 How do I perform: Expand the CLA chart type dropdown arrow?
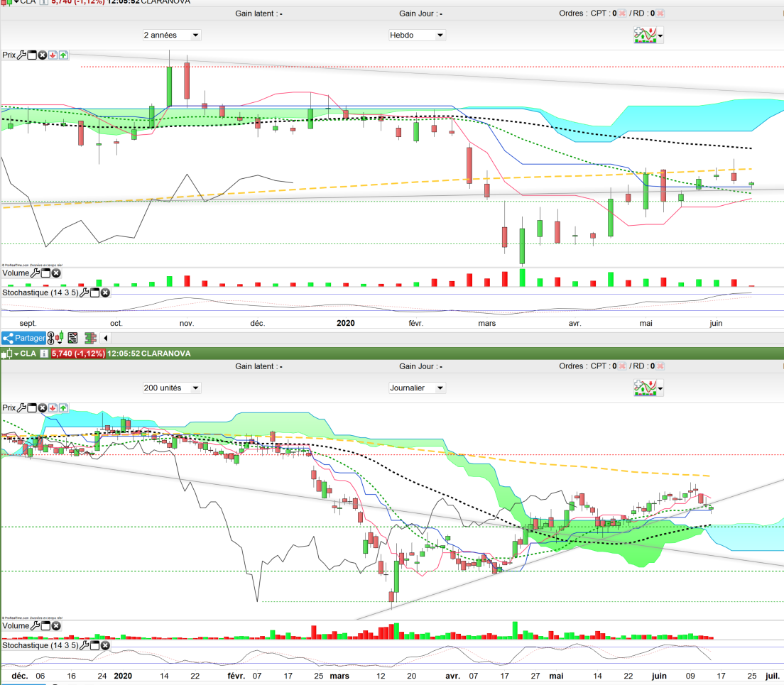coord(16,354)
